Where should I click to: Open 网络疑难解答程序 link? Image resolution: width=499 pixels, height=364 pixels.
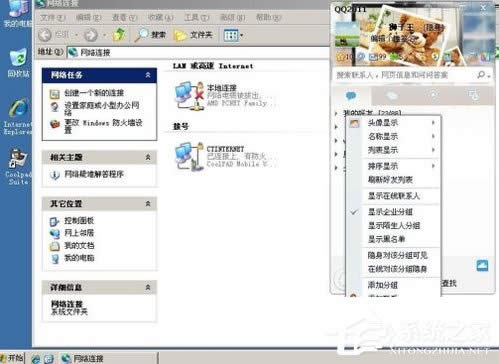[x=94, y=174]
